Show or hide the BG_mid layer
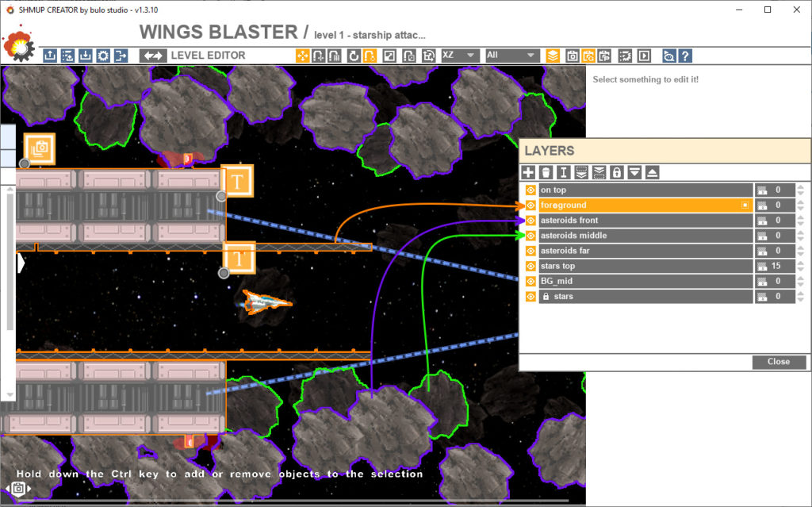 coord(529,281)
